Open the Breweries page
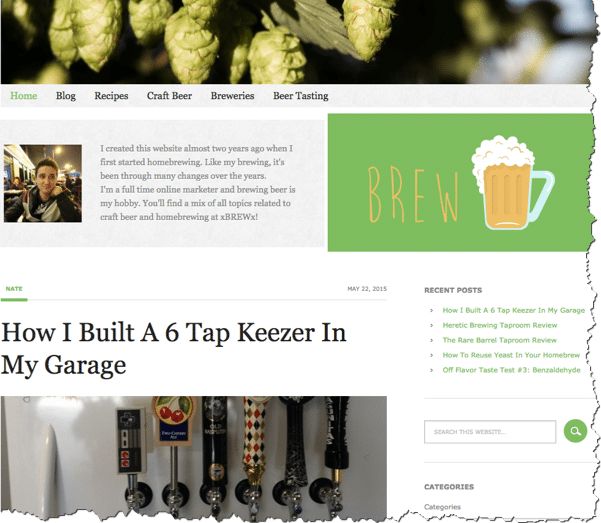The width and height of the screenshot is (601, 523). 232,96
